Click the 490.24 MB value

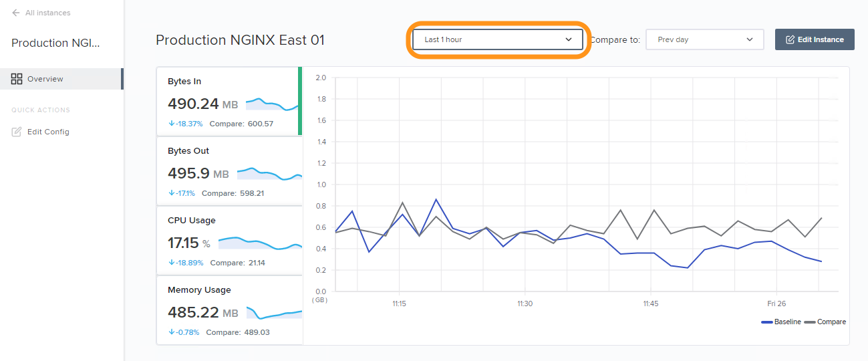tap(202, 104)
